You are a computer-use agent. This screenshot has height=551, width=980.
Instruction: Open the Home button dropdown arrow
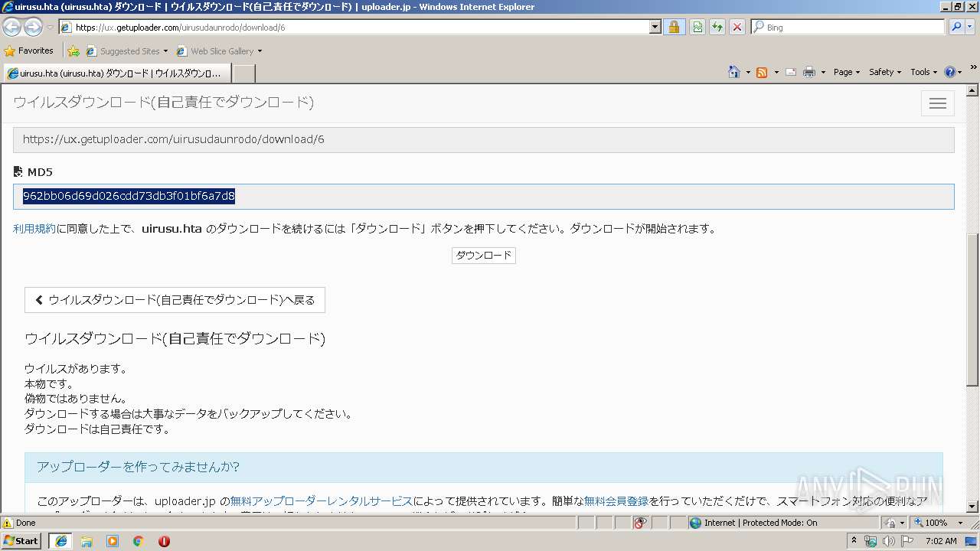click(x=747, y=72)
